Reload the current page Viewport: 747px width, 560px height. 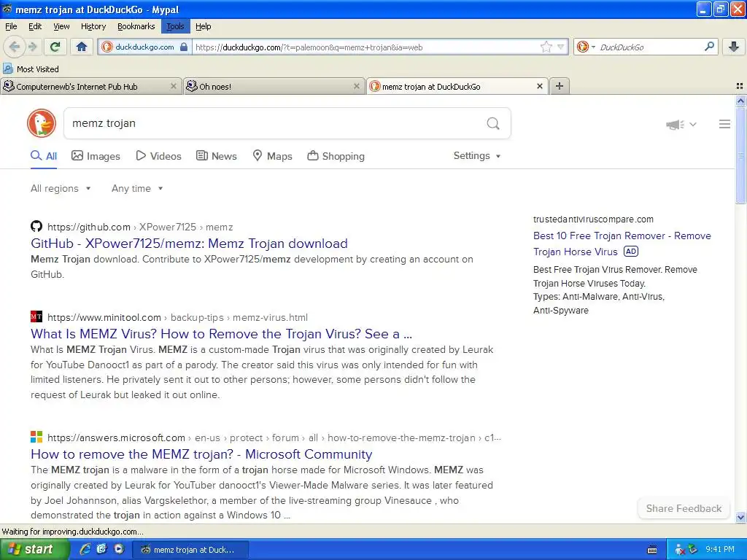(x=55, y=47)
